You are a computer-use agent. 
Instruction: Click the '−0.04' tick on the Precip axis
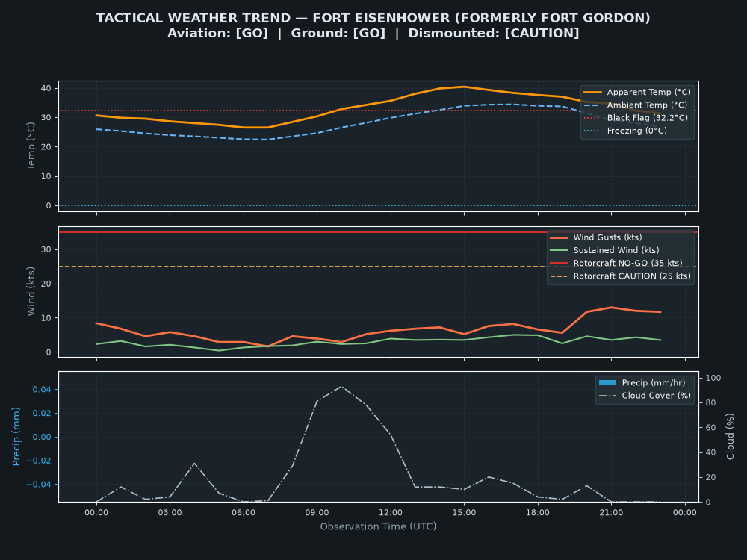39,485
